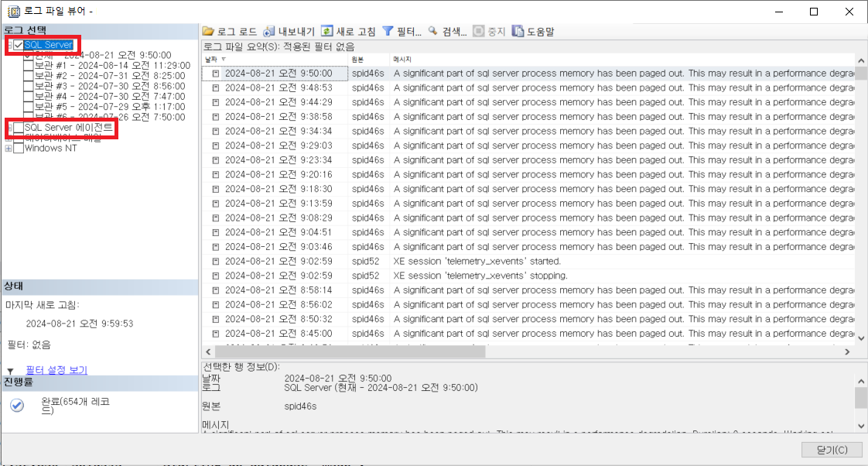Click the 로그 로드 toolbar label
The image size is (868, 466).
[x=237, y=32]
